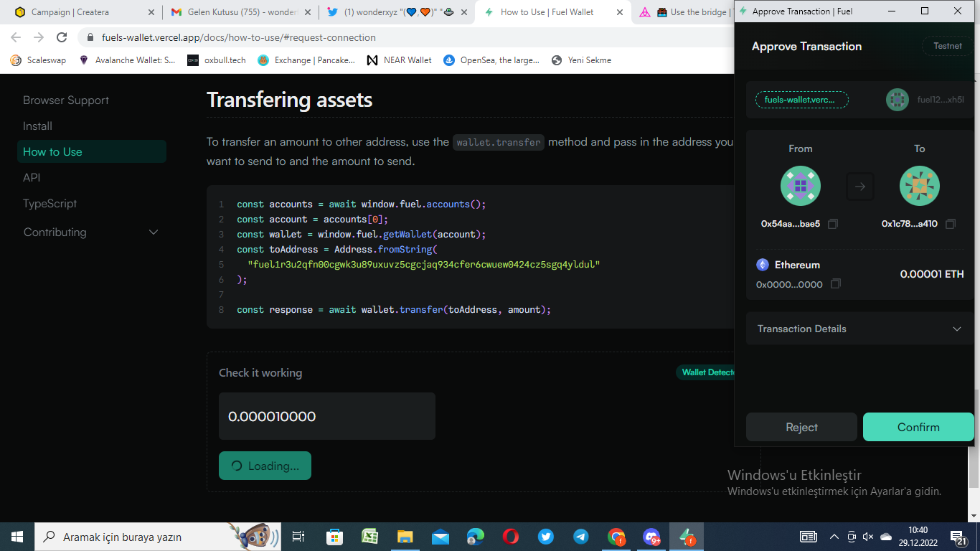Open the Fuel wallet extension from the taskbar
Image resolution: width=980 pixels, height=551 pixels.
pos(686,536)
